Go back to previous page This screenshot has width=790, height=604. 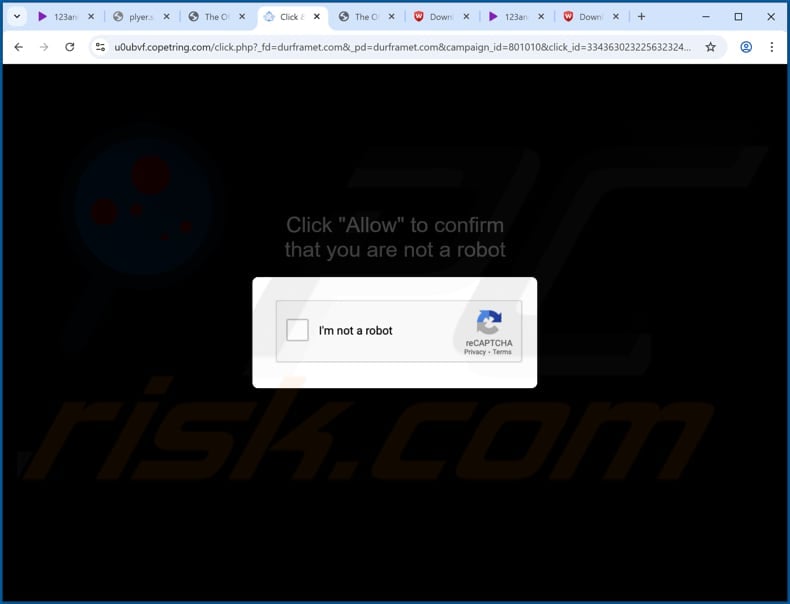[19, 47]
